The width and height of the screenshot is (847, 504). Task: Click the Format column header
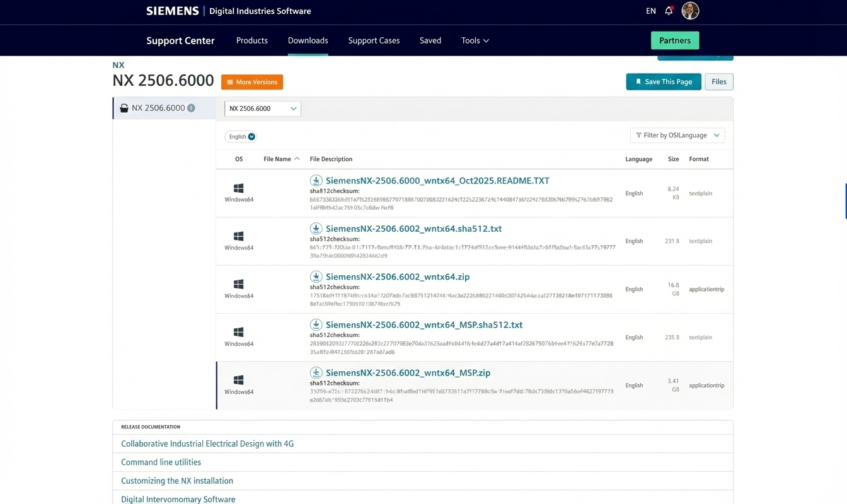[699, 159]
